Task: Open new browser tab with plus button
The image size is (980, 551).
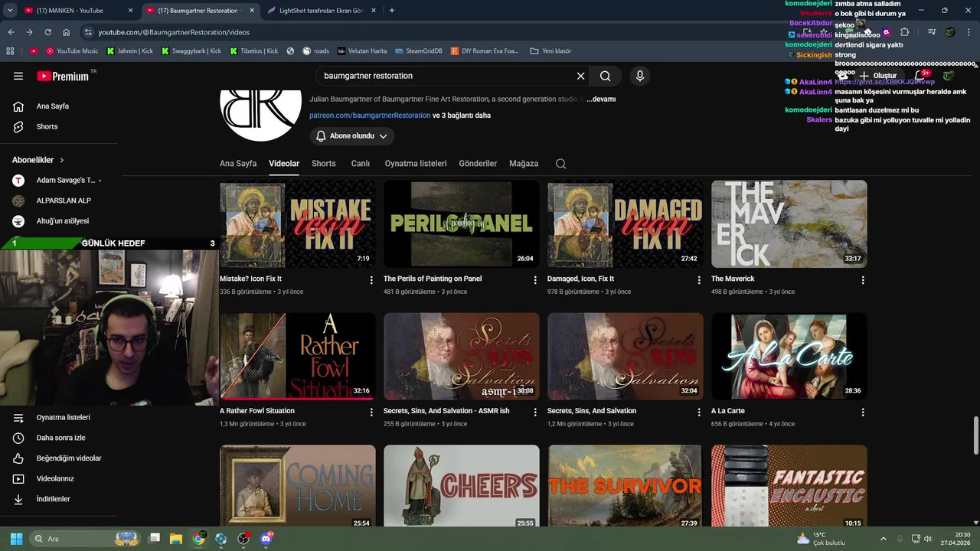Action: click(392, 11)
